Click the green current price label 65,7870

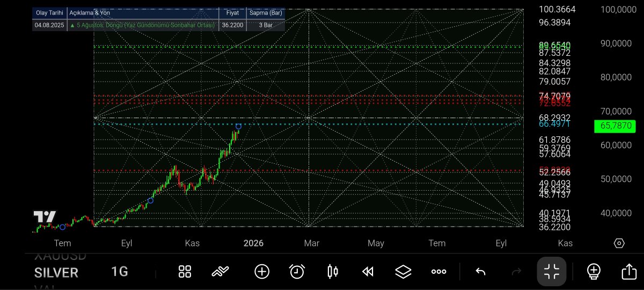(614, 127)
